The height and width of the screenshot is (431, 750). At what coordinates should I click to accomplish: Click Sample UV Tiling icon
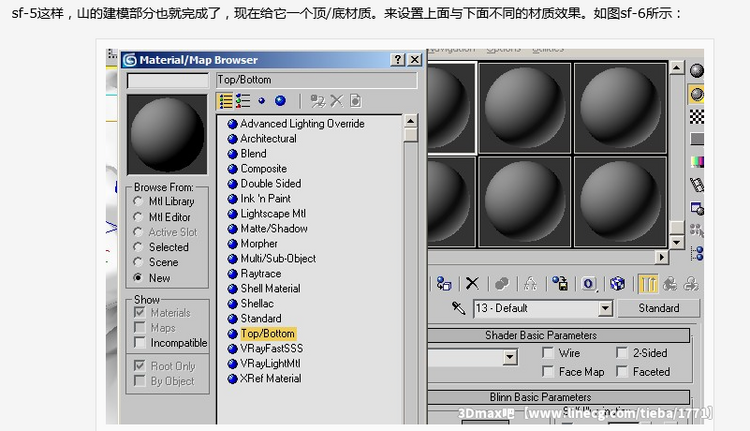point(696,139)
